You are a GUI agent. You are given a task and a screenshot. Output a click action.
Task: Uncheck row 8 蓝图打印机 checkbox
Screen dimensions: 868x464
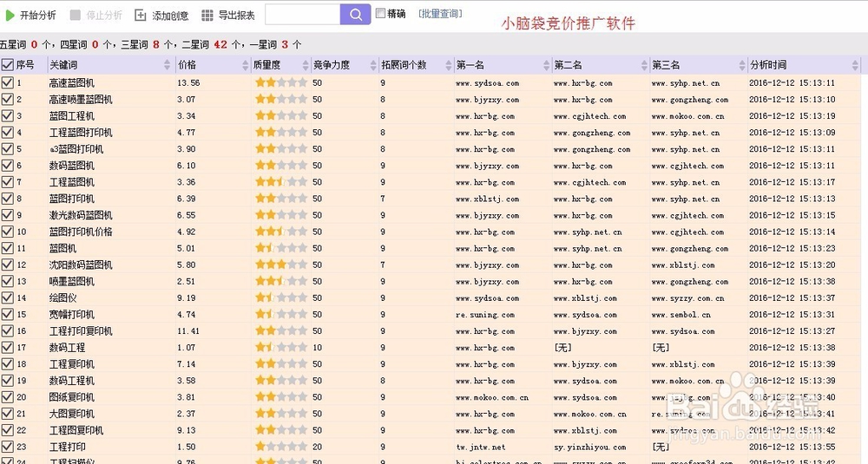point(7,198)
